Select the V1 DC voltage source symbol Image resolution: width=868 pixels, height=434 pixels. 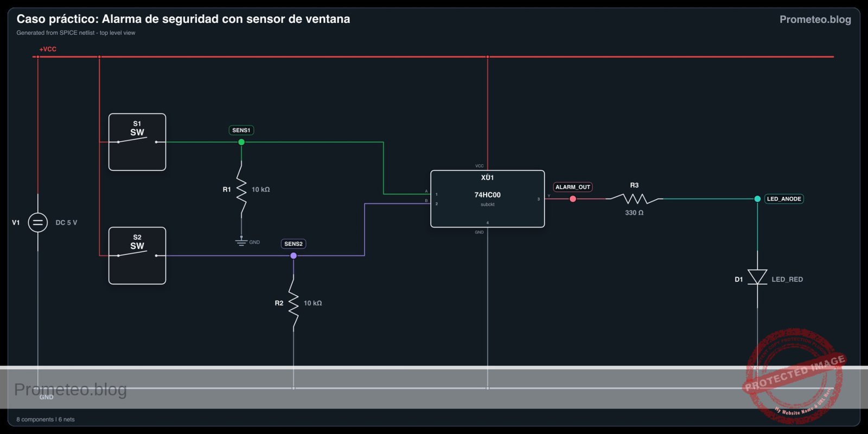[x=37, y=222]
